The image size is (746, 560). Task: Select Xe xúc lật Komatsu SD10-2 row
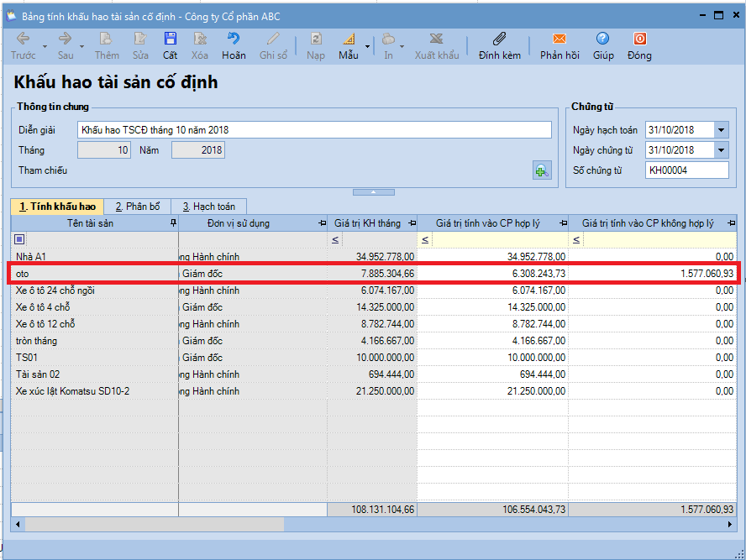click(x=374, y=391)
